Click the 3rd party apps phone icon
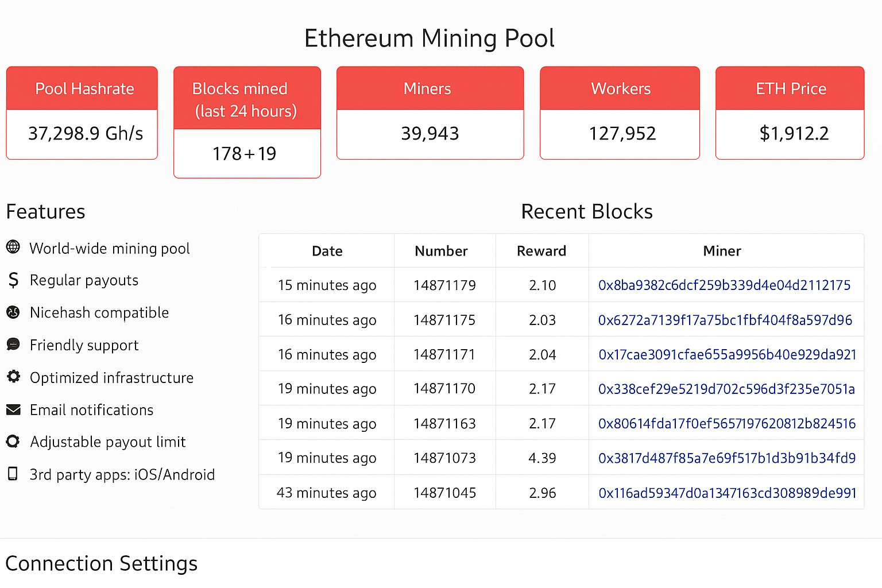The height and width of the screenshot is (588, 882). (x=13, y=474)
